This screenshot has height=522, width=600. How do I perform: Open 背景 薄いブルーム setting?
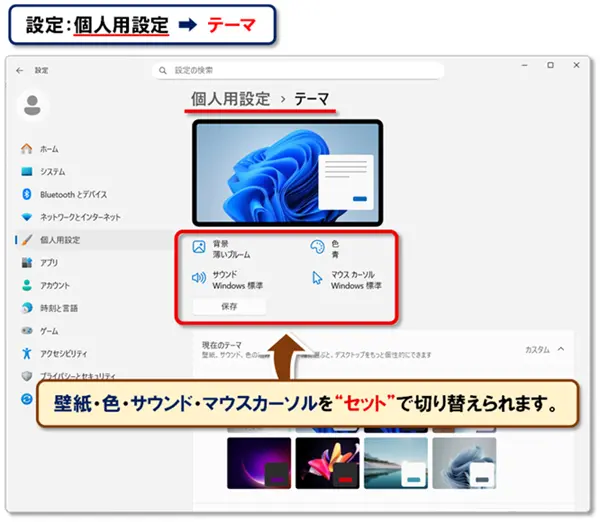coord(222,249)
